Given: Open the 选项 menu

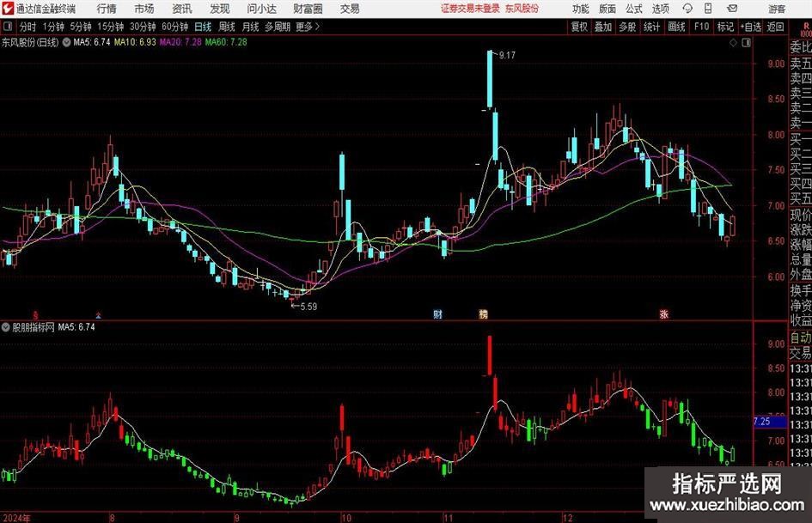Looking at the screenshot, I should 660,9.
